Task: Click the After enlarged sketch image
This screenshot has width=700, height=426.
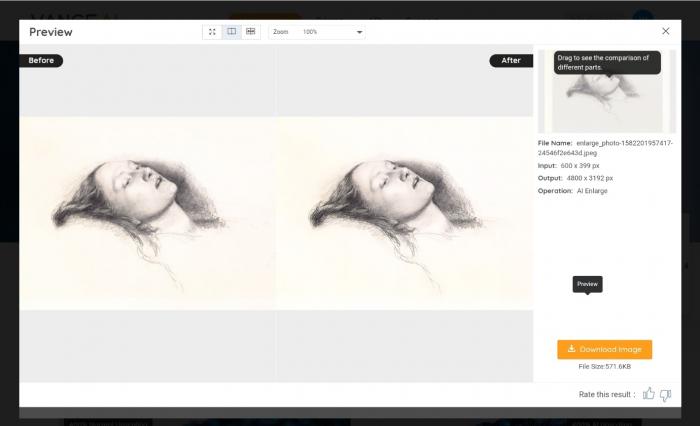Action: tap(404, 213)
